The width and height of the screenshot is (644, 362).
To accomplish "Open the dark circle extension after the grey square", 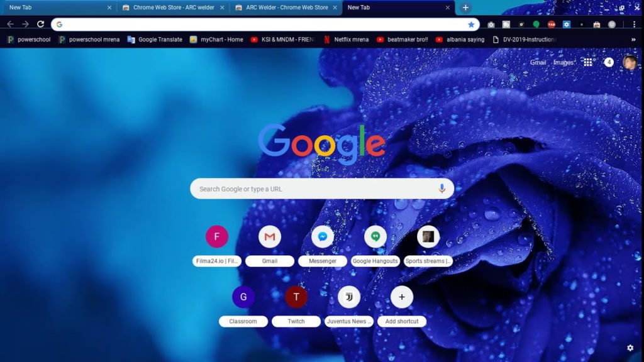I will pyautogui.click(x=521, y=25).
